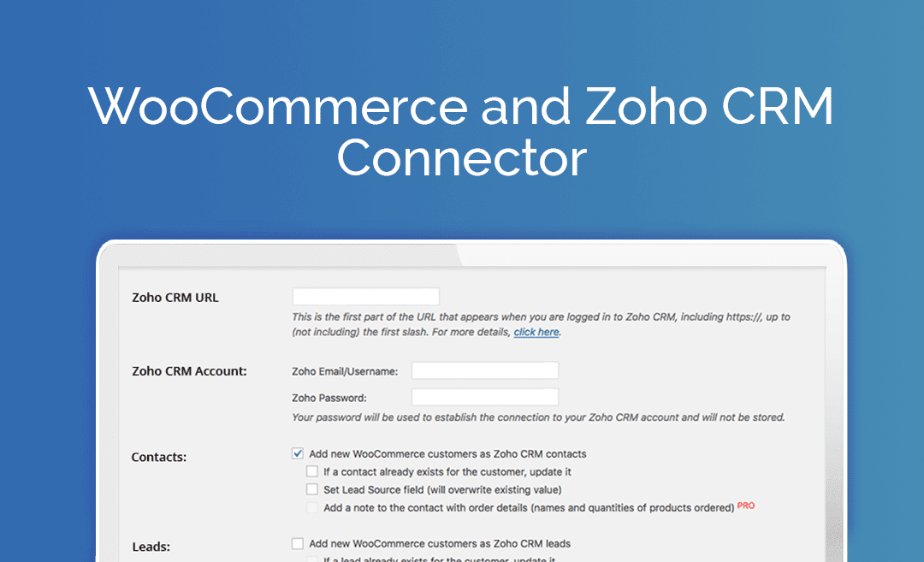Open the 'click here' details link
The image size is (924, 562).
pyautogui.click(x=536, y=332)
